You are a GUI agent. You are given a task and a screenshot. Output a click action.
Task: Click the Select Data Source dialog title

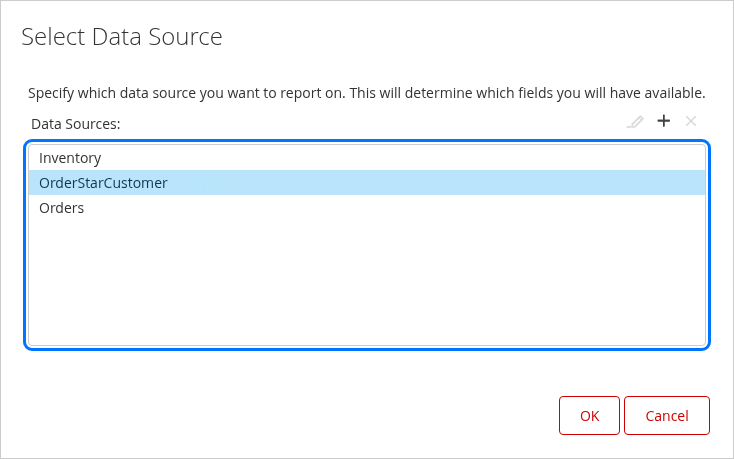click(x=121, y=38)
